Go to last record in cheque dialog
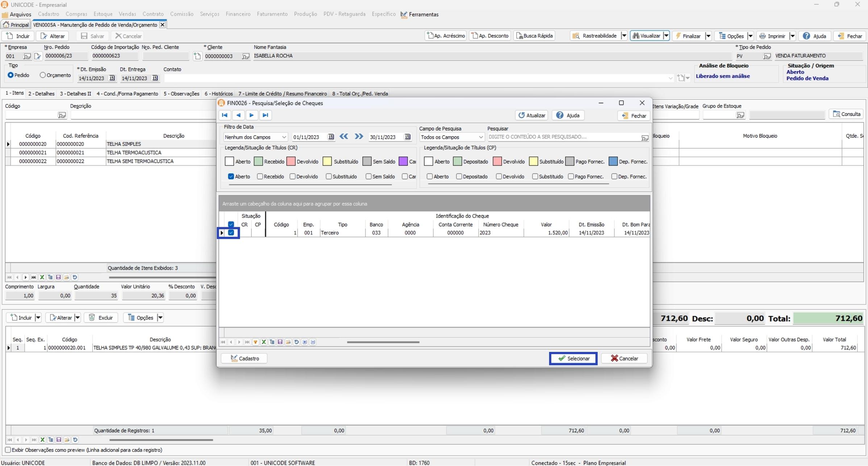This screenshot has width=868, height=466. [x=265, y=115]
